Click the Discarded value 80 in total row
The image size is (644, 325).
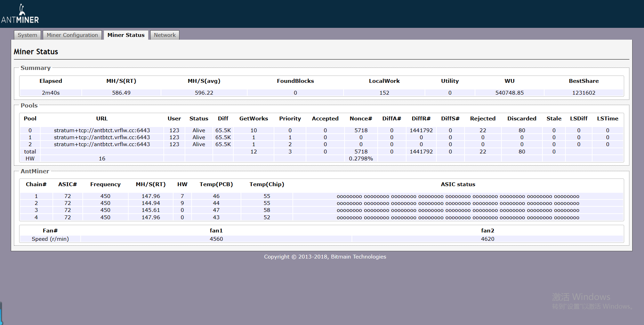(x=522, y=152)
